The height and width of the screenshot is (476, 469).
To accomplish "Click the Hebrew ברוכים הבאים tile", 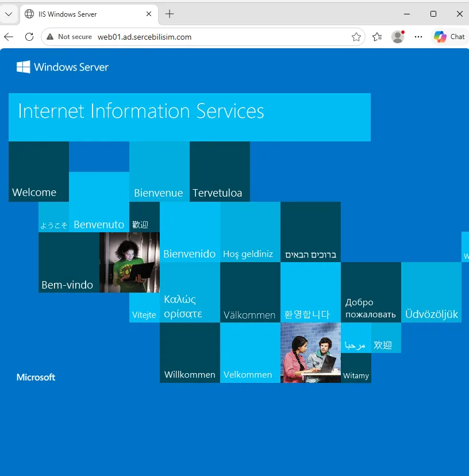I will [x=310, y=232].
